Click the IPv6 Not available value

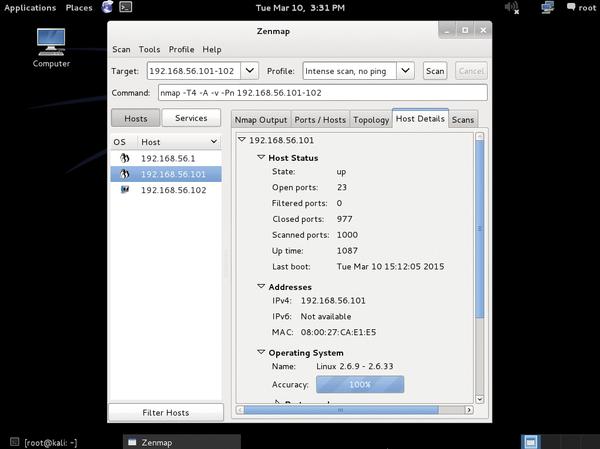(326, 316)
